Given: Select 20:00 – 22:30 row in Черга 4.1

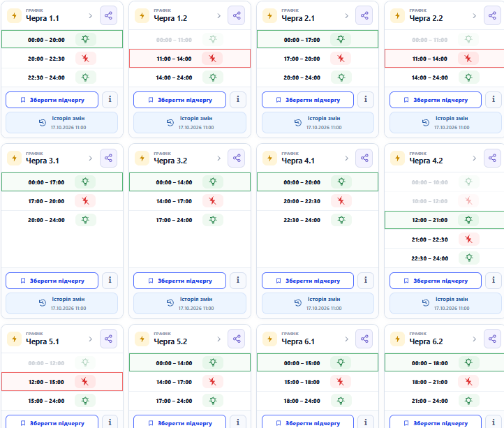Looking at the screenshot, I should tap(318, 201).
